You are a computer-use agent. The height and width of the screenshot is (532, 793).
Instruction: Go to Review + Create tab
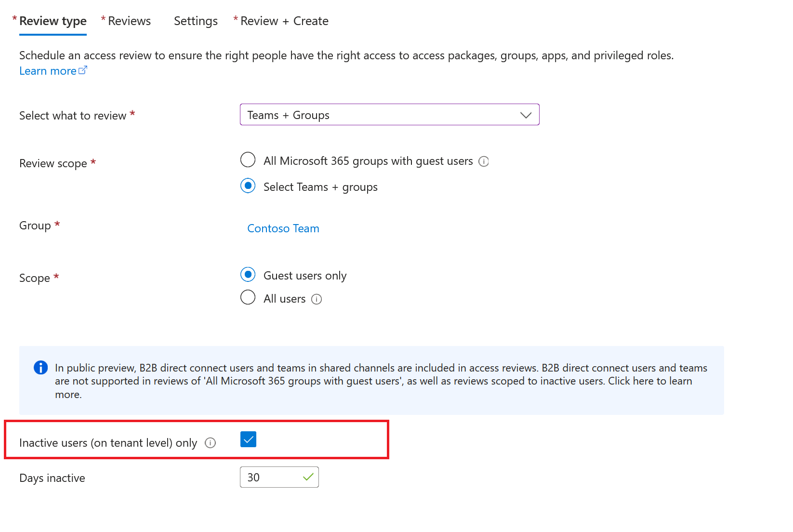click(284, 21)
